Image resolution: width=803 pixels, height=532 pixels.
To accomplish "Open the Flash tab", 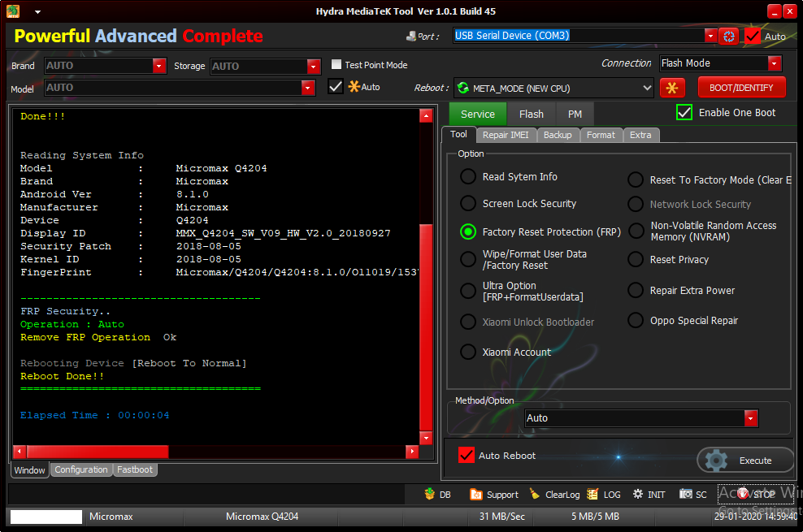I will 532,114.
